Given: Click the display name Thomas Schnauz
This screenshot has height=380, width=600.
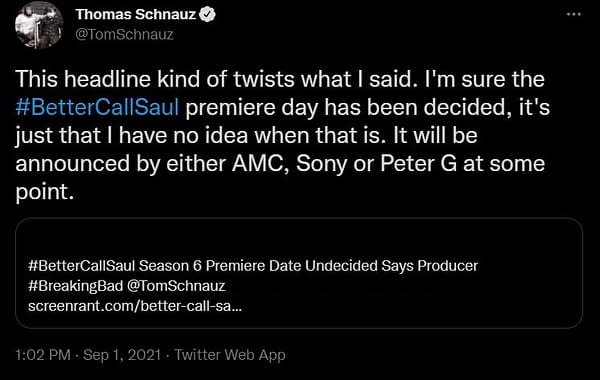Looking at the screenshot, I should (135, 15).
